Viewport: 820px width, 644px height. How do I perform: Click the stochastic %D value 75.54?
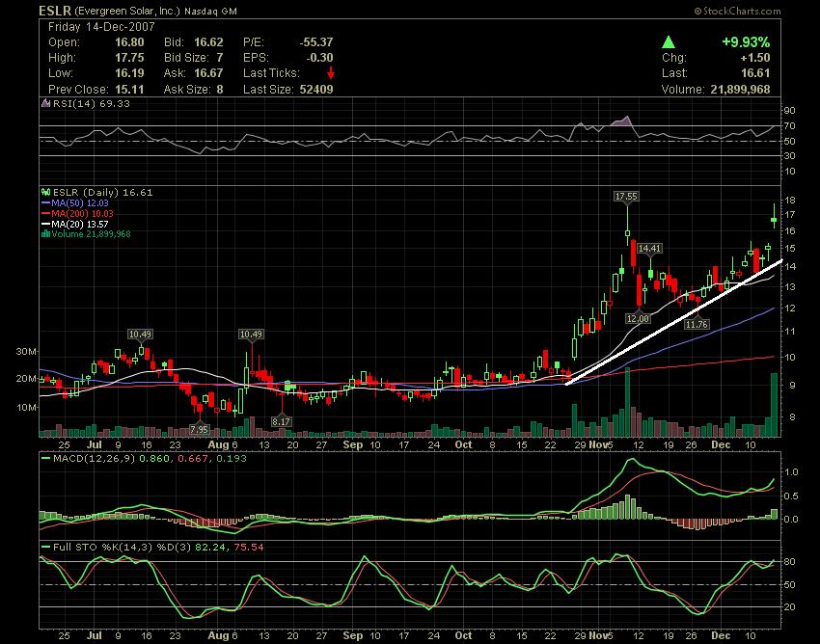247,548
